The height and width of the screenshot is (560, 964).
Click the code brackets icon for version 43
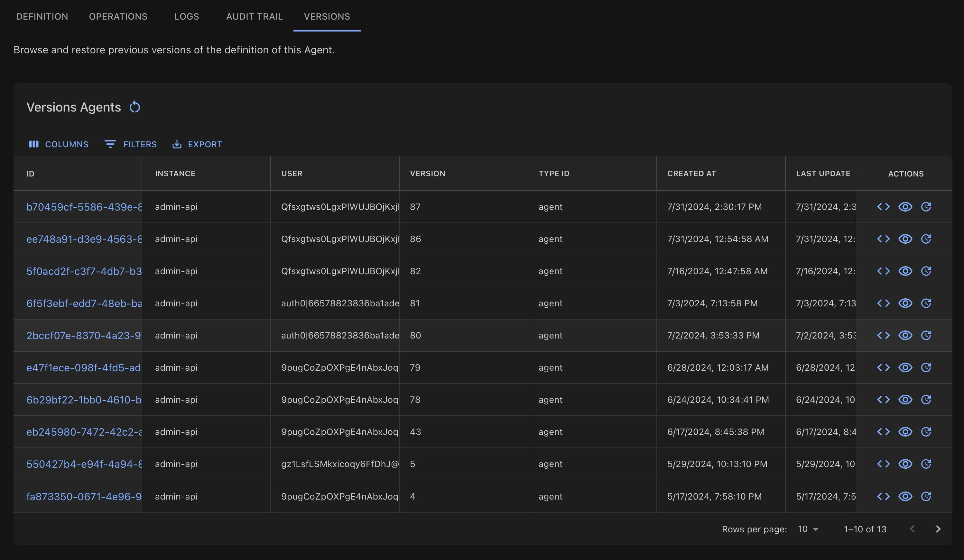pyautogui.click(x=883, y=431)
